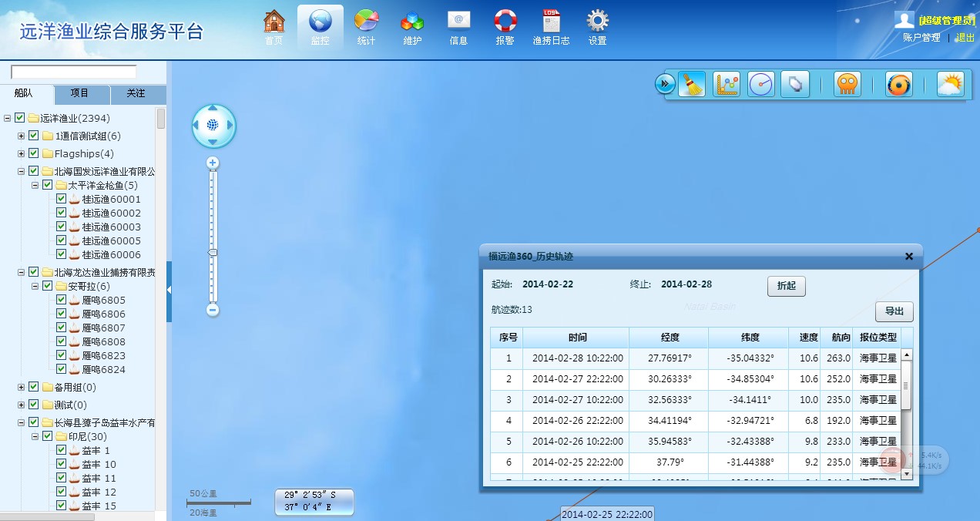Click the typhoon swirl icon
Screen dimensions: 980x521
[898, 84]
